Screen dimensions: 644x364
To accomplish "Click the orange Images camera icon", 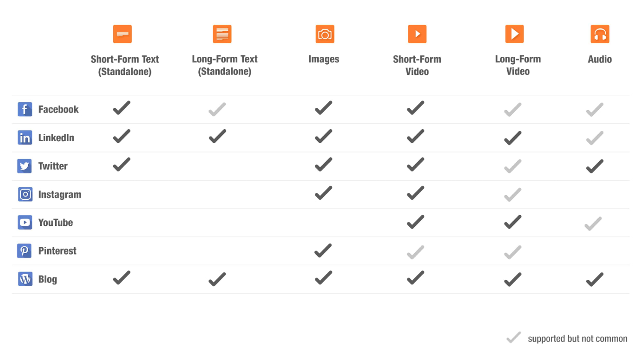I will [x=325, y=34].
